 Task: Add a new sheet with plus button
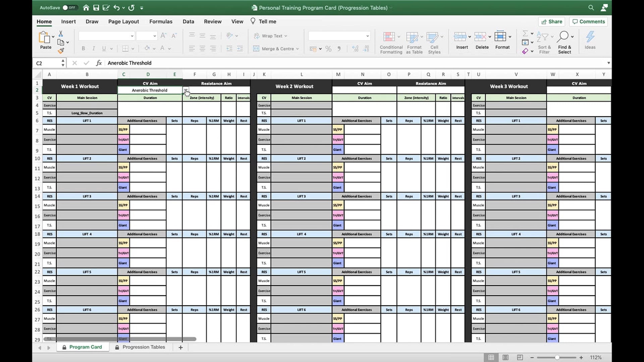(180, 347)
